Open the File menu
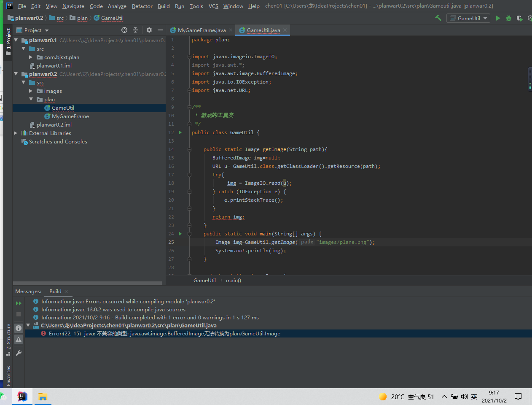The image size is (532, 405). 22,6
